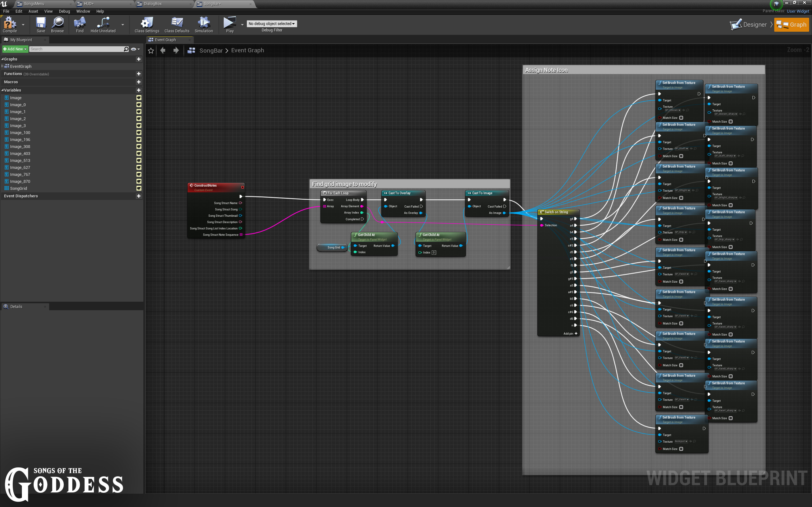Viewport: 812px width, 507px height.
Task: Toggle visibility eye for SongGrid variable
Action: 139,189
